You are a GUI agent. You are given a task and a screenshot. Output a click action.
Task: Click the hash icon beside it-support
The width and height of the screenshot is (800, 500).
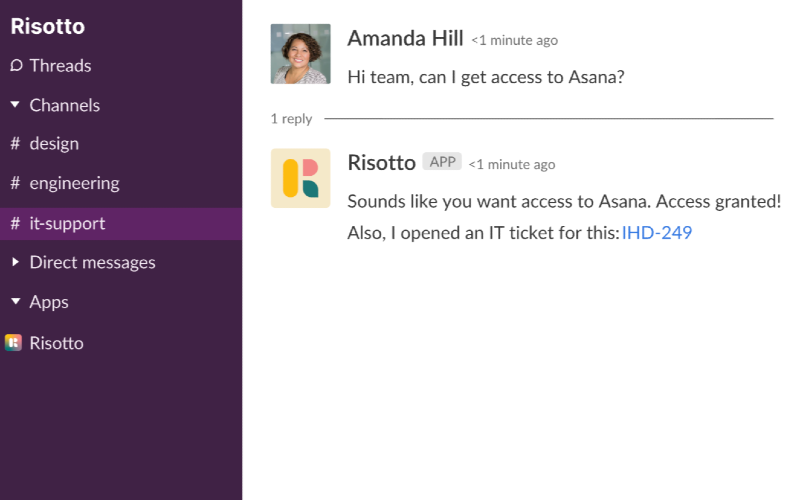[x=15, y=223]
